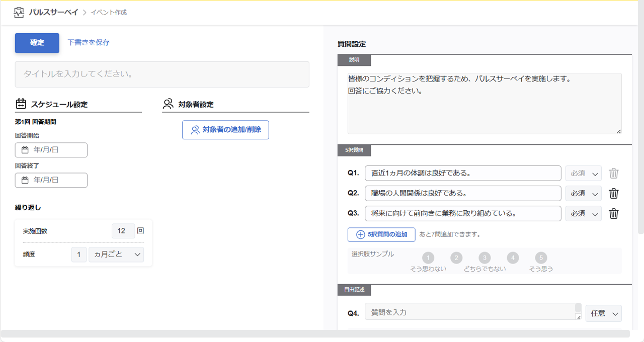Click the Q4 textarea scrollbar
This screenshot has width=644, height=342.
click(578, 308)
